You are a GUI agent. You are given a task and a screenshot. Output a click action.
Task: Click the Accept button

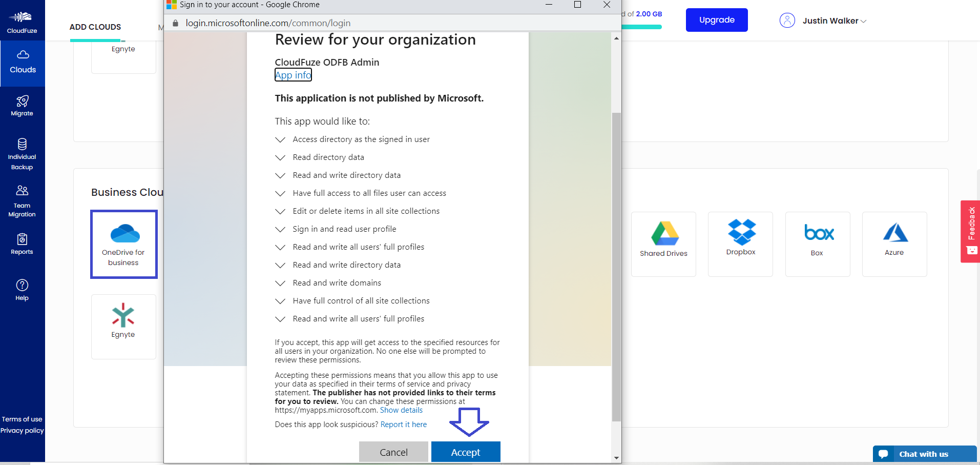[x=466, y=452]
